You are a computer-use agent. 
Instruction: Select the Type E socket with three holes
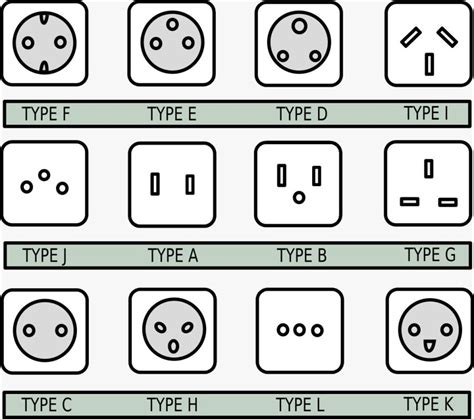[x=172, y=43]
